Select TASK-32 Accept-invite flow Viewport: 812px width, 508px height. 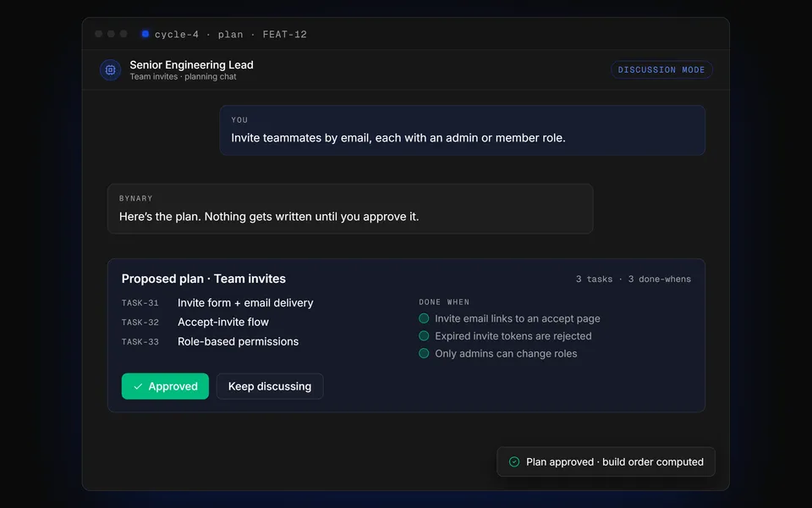pos(195,323)
